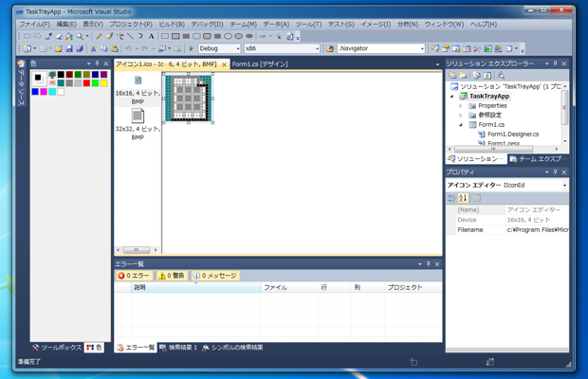Select the Text tool letter A

coord(151,36)
